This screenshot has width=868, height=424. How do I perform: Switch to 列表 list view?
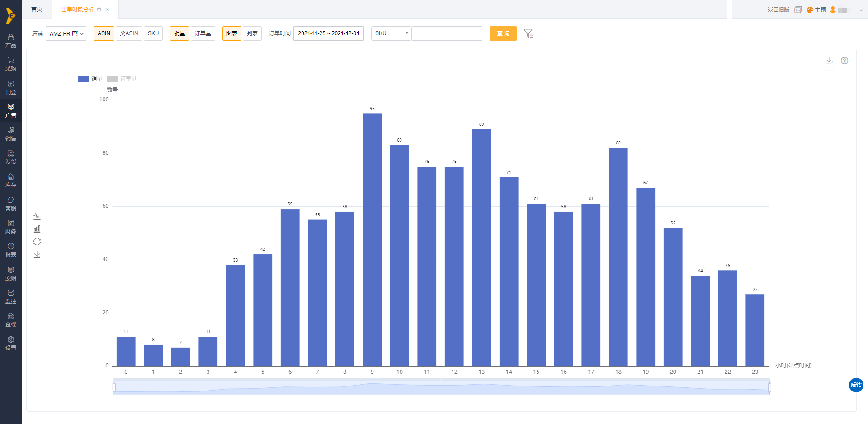pos(252,33)
